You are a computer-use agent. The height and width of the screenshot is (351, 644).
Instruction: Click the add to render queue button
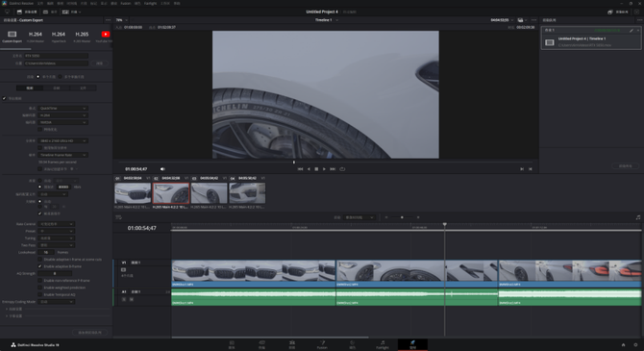[x=90, y=332]
